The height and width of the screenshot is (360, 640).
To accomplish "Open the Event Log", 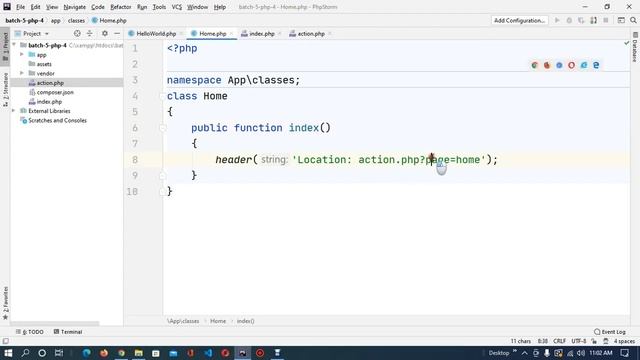I will point(610,332).
